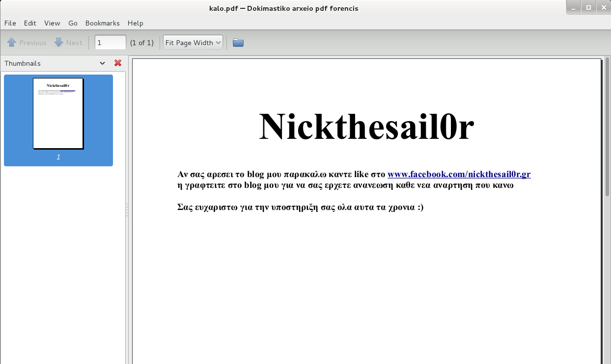Open the Thumbnails side pane selector chevron
Screen dimensions: 611x364
point(102,63)
